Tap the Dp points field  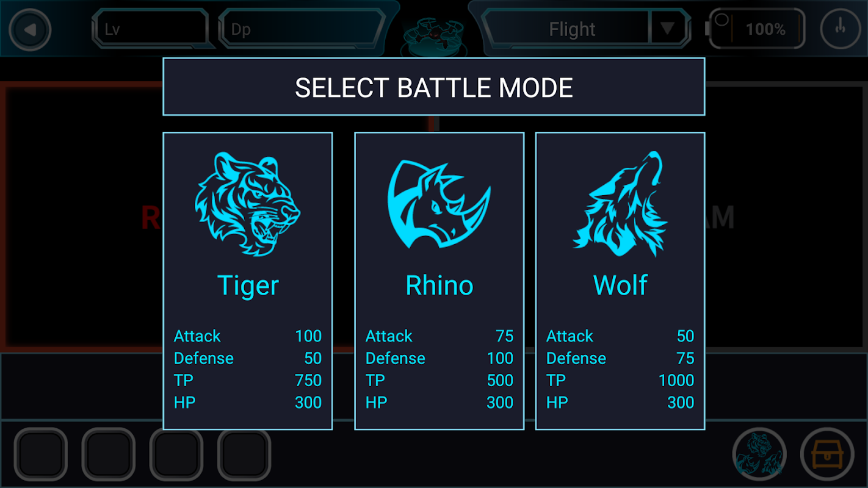click(x=302, y=29)
